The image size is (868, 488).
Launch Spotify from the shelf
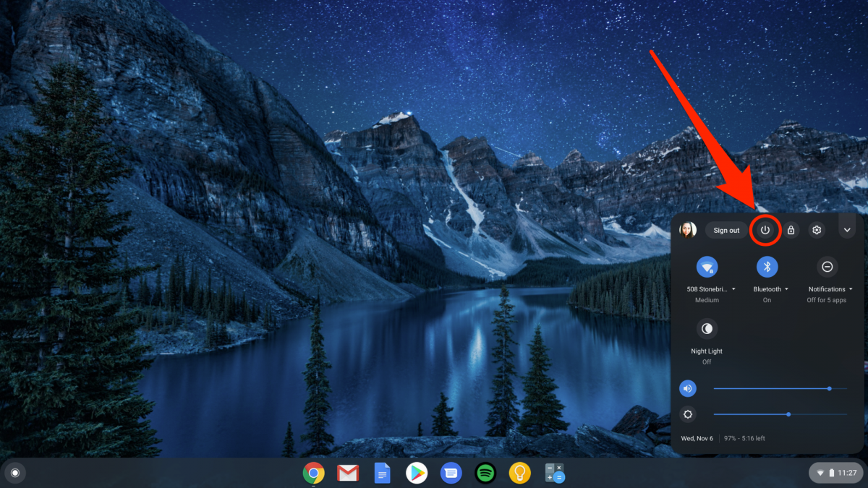click(x=485, y=474)
